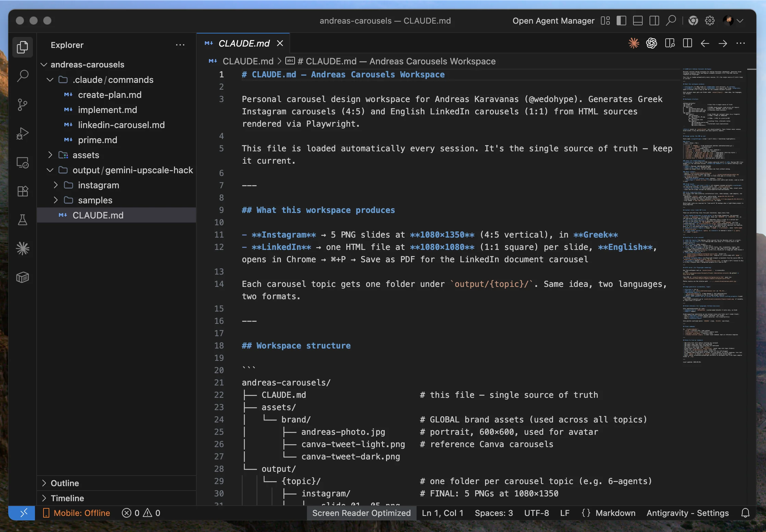Open Antigravity - Settings status item

(x=688, y=513)
